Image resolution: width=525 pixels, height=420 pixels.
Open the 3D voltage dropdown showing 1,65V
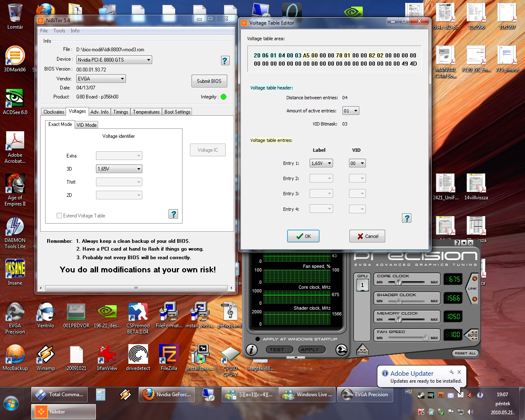tap(119, 169)
